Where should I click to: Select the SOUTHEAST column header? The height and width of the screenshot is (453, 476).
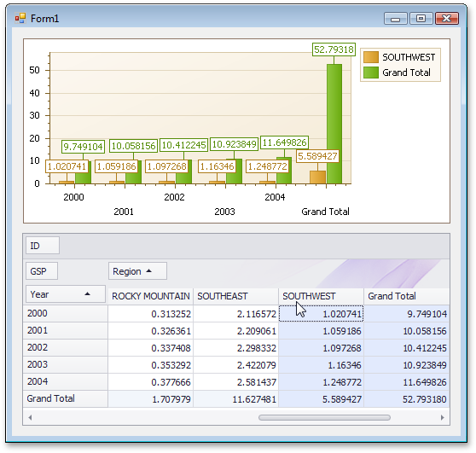(236, 296)
